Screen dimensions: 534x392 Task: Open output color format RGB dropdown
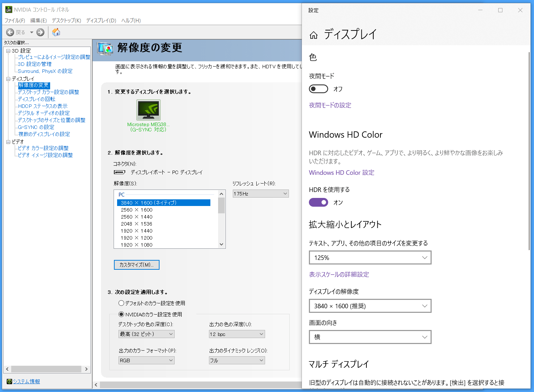[147, 360]
